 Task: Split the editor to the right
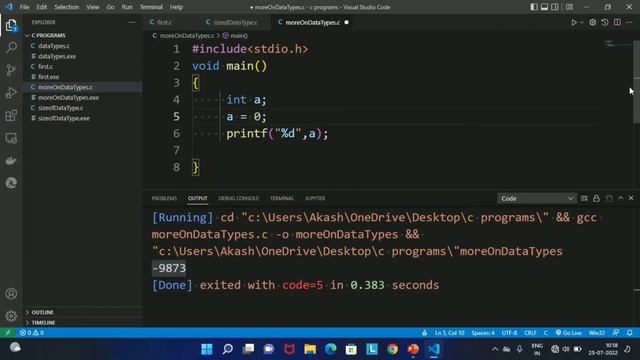(617, 22)
